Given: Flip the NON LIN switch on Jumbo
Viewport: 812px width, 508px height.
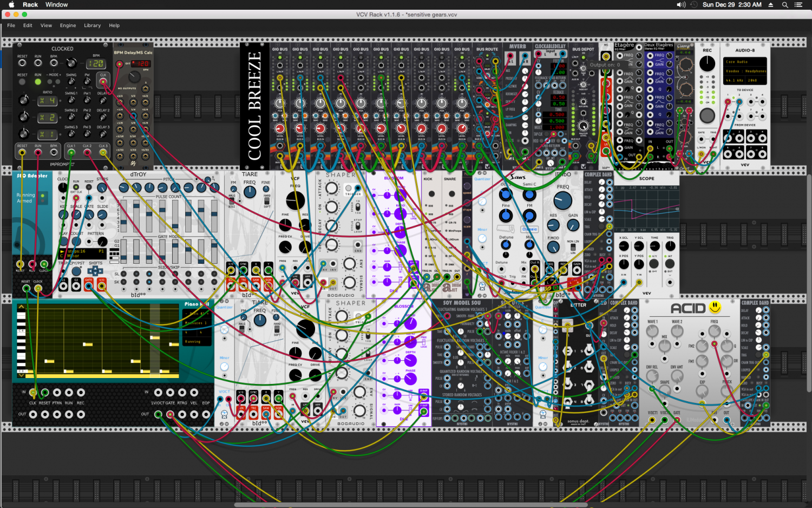Looking at the screenshot, I should click(573, 248).
